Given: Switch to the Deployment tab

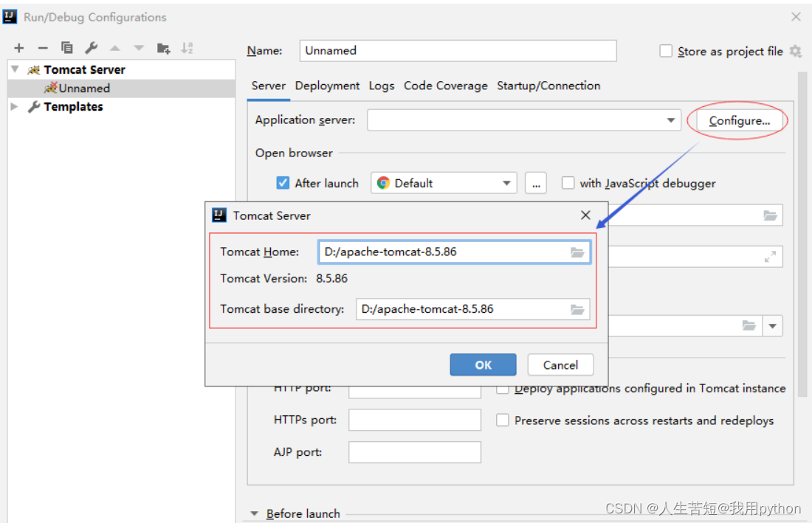Looking at the screenshot, I should (x=327, y=86).
